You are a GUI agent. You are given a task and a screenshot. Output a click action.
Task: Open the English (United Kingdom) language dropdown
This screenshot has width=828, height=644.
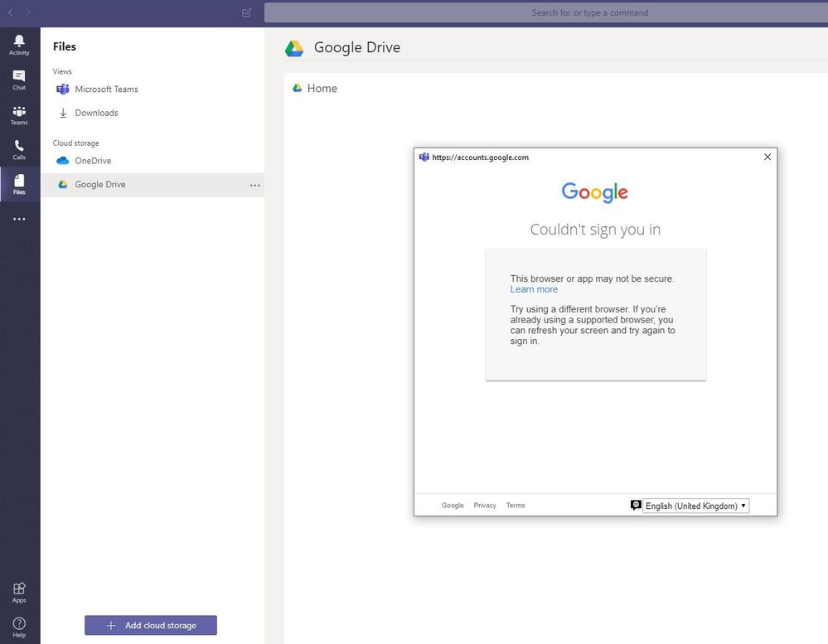coord(695,506)
